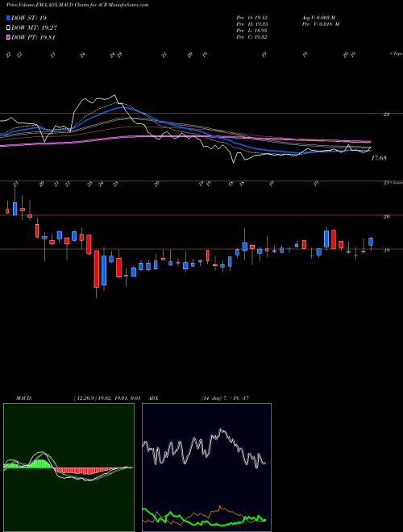Click the 'Pre O: 19.12' open value
The height and width of the screenshot is (532, 403).
pos(251,18)
